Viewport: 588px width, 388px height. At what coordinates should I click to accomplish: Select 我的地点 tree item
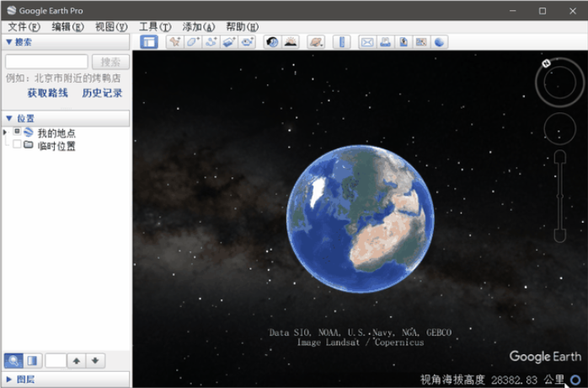(56, 133)
